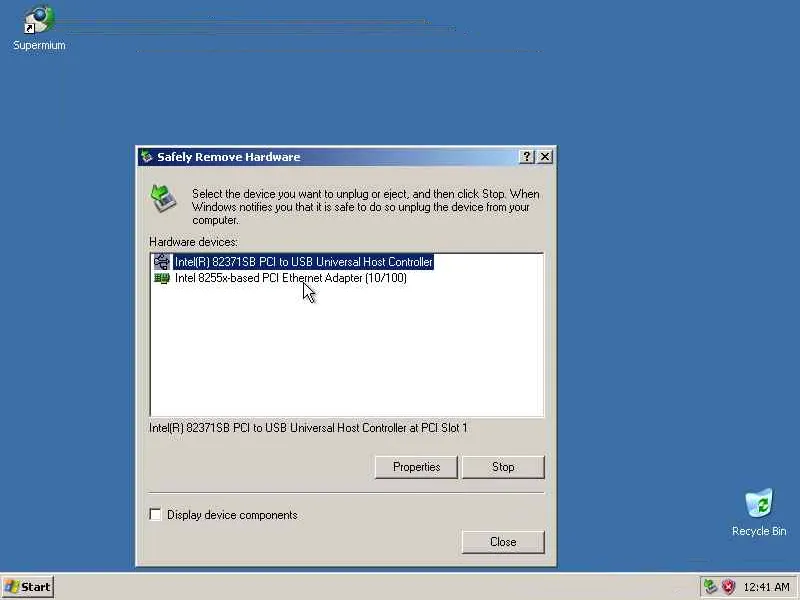The height and width of the screenshot is (600, 800).
Task: Close dialog with title bar X button
Action: (545, 157)
